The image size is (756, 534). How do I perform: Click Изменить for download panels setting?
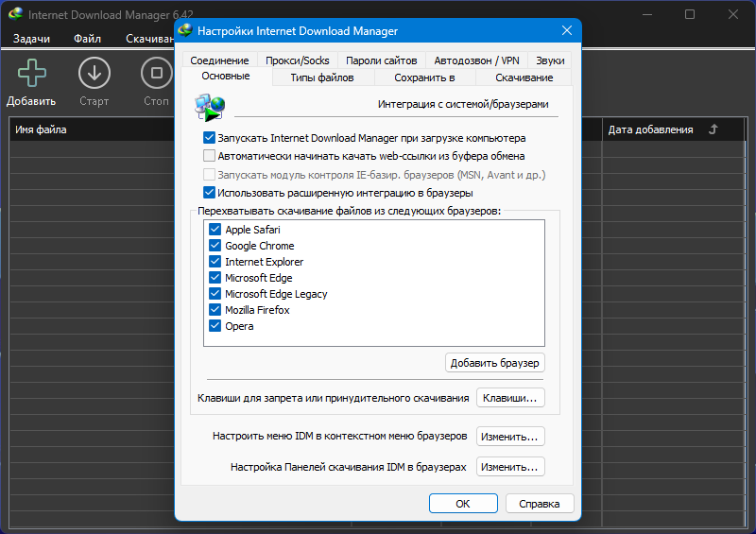[x=510, y=467]
